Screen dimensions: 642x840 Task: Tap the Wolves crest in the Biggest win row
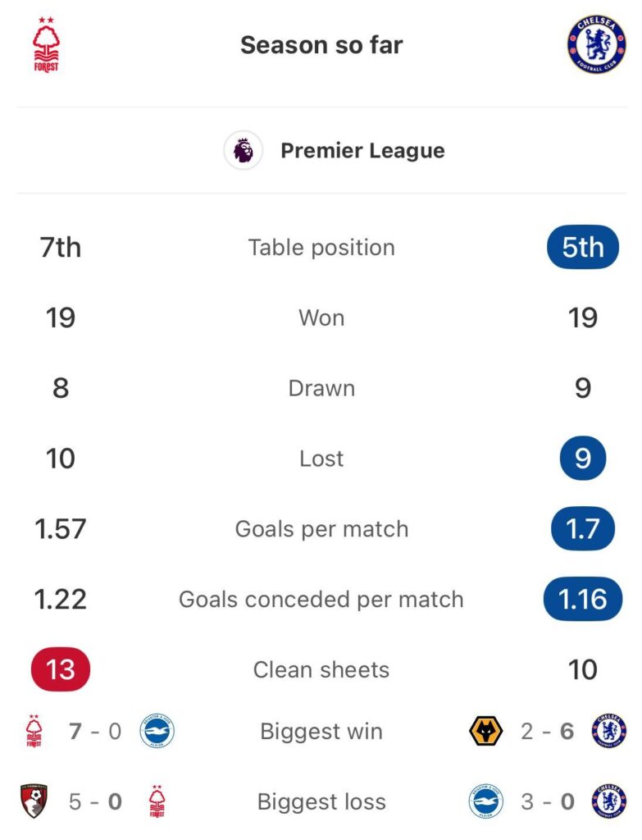pyautogui.click(x=485, y=731)
